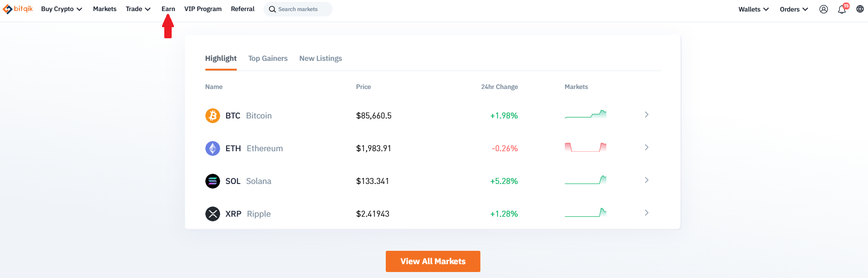Open the ETH market sparkline chart
Image resolution: width=868 pixels, height=278 pixels.
586,148
